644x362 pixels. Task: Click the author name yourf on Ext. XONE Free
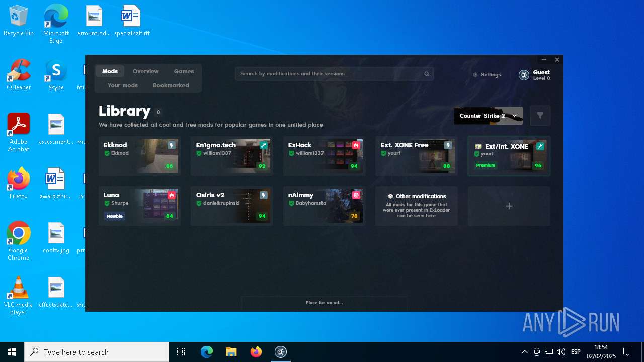[x=394, y=153]
